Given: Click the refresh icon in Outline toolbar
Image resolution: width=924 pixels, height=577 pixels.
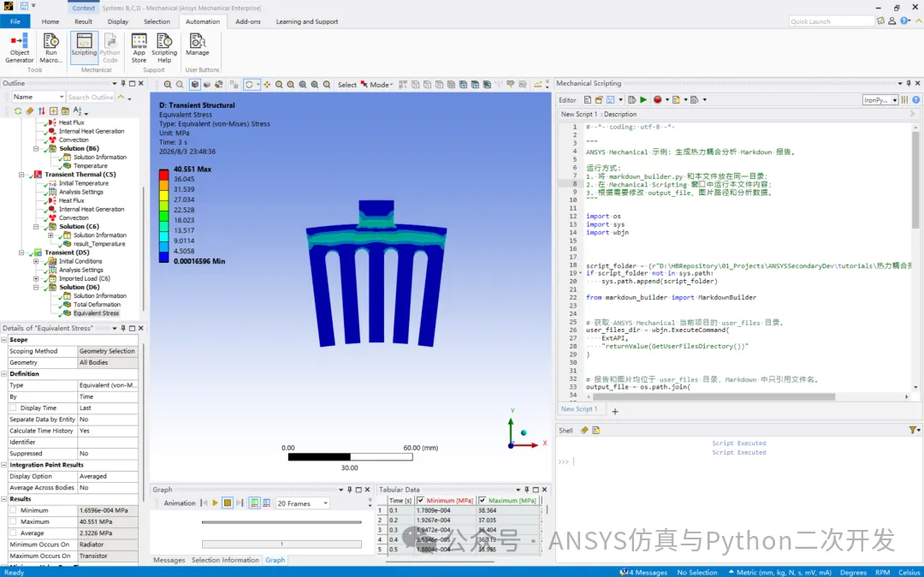Looking at the screenshot, I should pos(18,110).
